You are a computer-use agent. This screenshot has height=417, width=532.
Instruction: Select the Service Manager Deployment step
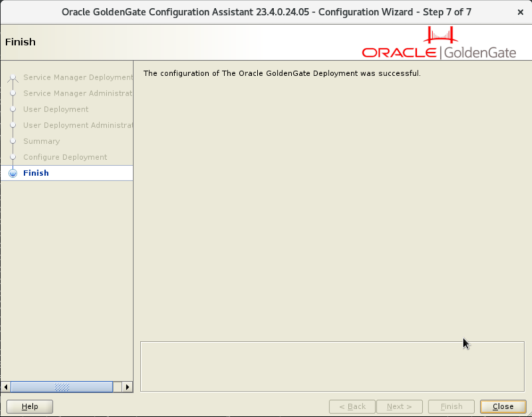78,77
